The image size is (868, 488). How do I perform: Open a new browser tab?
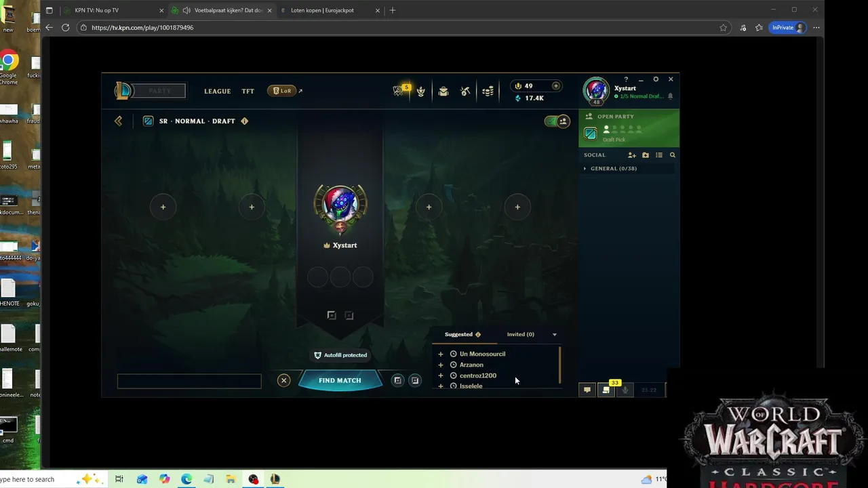coord(393,10)
